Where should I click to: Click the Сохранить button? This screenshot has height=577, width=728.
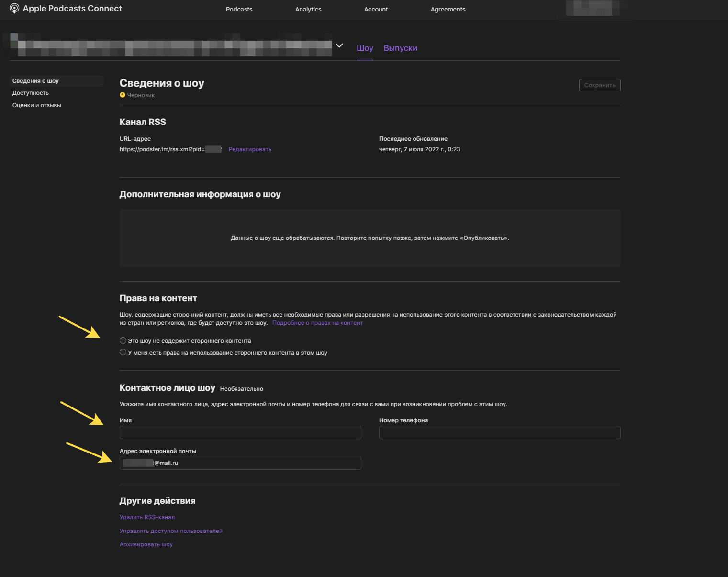click(600, 85)
